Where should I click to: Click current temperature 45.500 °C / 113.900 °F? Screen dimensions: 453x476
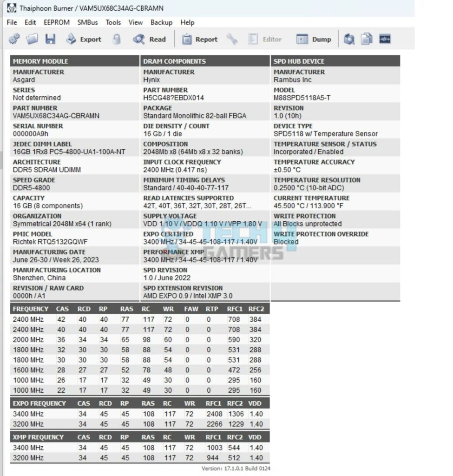pos(308,206)
